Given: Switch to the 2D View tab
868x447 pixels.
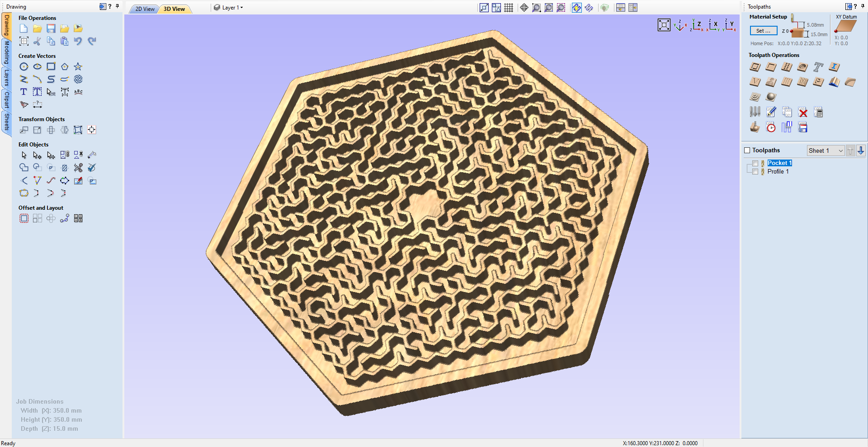Looking at the screenshot, I should [144, 9].
